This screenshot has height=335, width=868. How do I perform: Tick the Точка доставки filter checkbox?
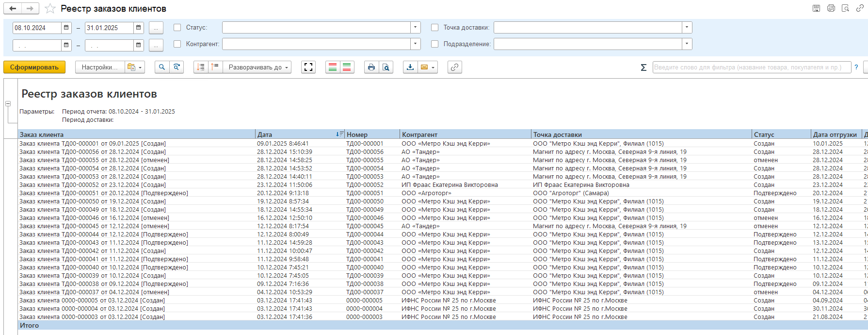click(435, 28)
